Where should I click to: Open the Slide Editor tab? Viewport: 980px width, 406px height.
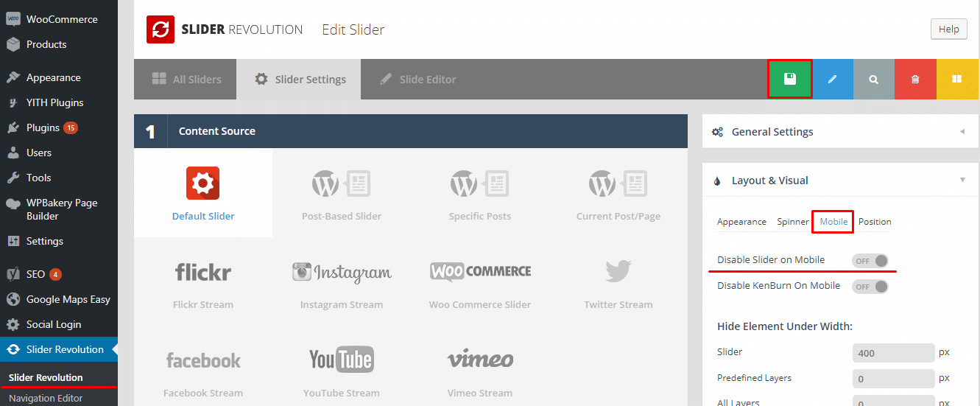[x=417, y=79]
